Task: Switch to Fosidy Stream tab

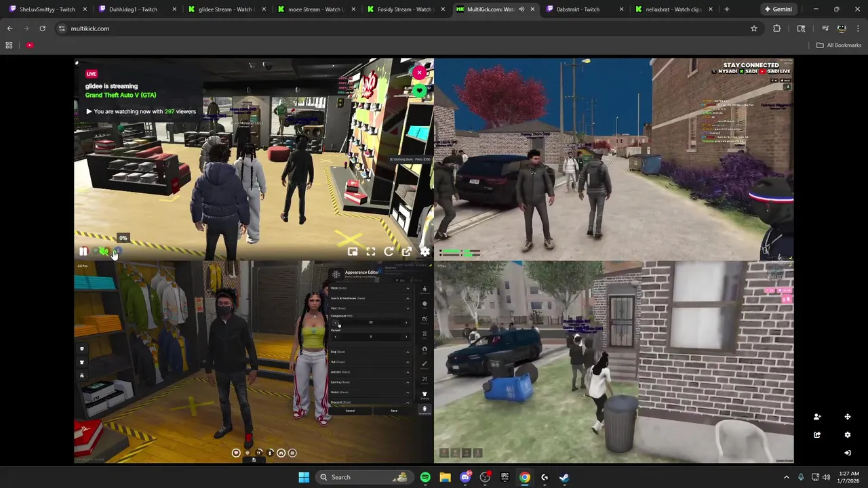Action: [406, 9]
